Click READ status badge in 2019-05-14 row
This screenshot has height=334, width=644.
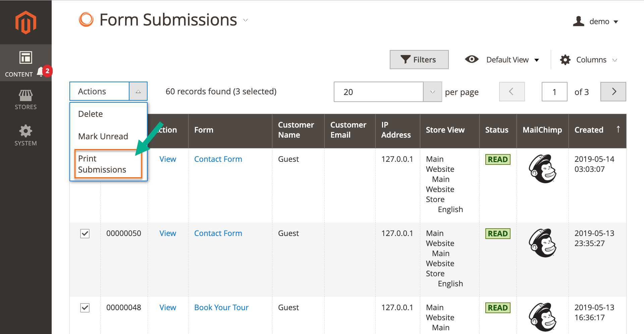coord(498,159)
